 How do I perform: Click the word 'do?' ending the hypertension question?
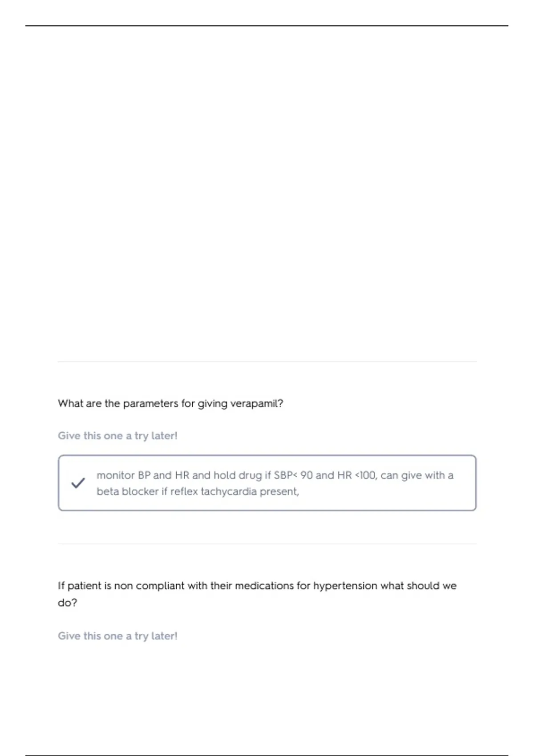[x=67, y=603]
